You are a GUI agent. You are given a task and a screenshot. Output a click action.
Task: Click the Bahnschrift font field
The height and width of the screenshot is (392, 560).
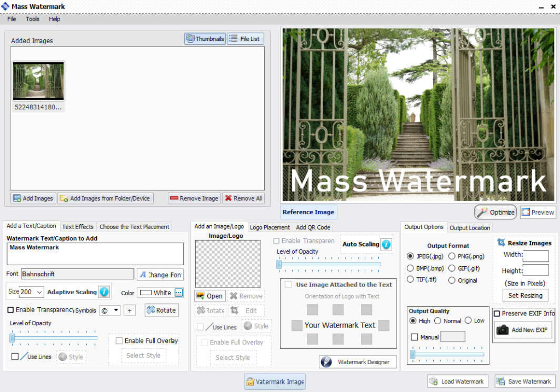[x=78, y=274]
